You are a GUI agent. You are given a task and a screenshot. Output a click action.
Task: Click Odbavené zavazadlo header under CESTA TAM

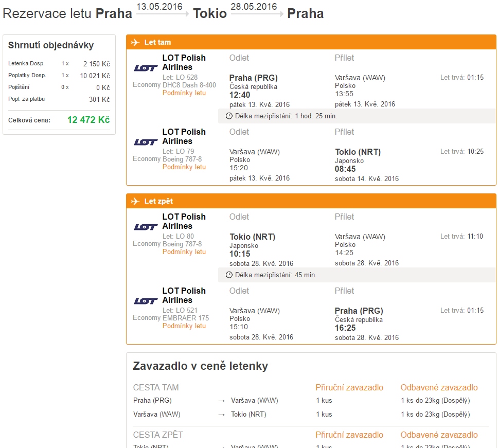[x=439, y=388]
